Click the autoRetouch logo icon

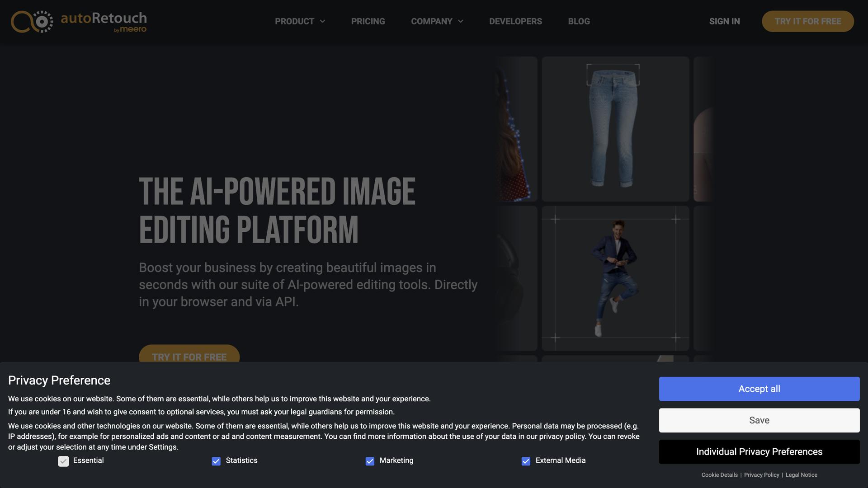point(31,21)
